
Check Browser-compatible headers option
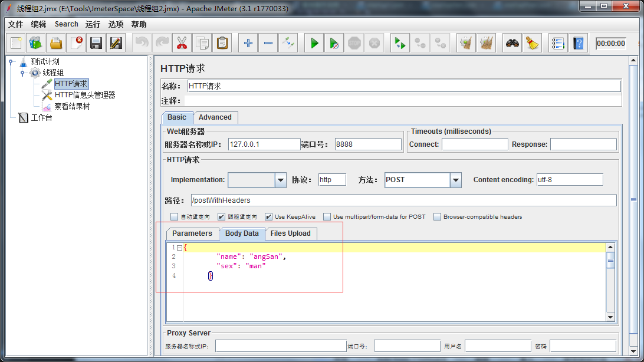[437, 217]
